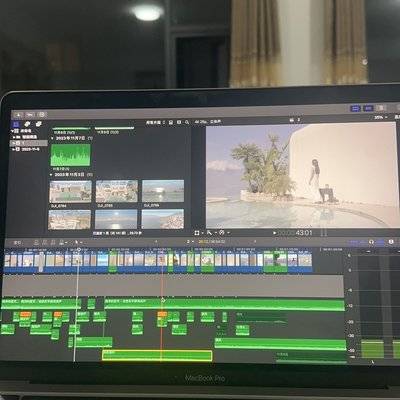Click the Transform tool icon below viewer
The width and height of the screenshot is (400, 400).
[197, 232]
